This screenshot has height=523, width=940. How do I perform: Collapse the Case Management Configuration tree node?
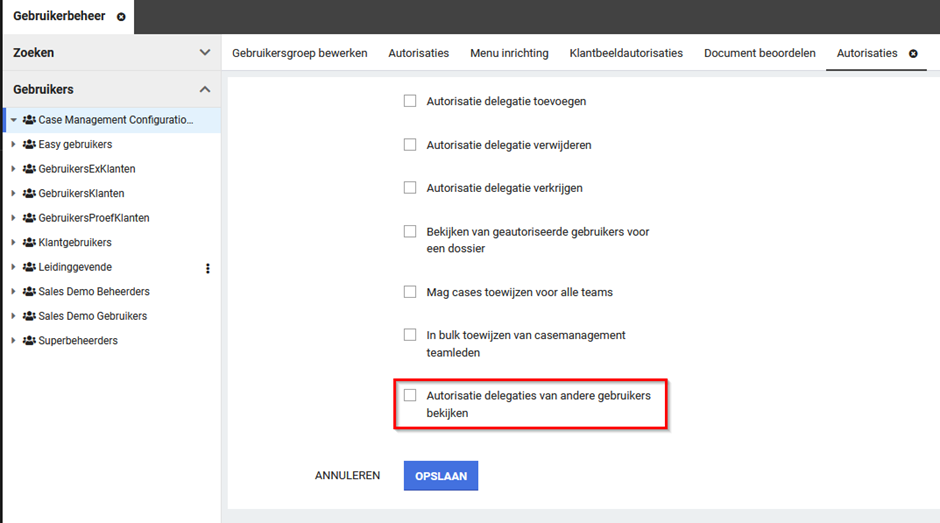pyautogui.click(x=14, y=120)
